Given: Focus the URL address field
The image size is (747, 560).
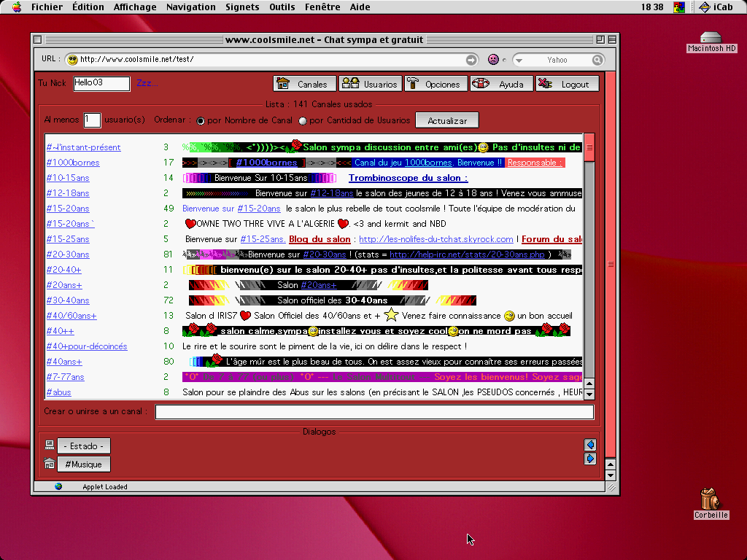Looking at the screenshot, I should tap(271, 60).
